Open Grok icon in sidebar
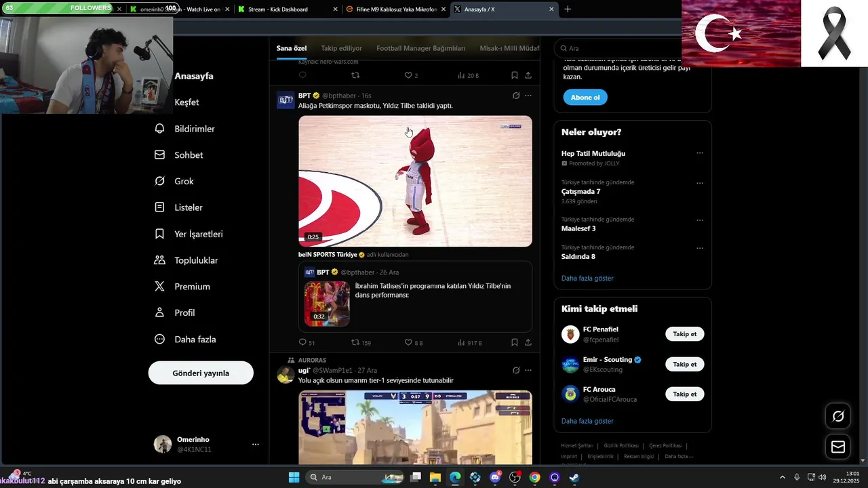Image resolution: width=868 pixels, height=488 pixels. pos(159,181)
